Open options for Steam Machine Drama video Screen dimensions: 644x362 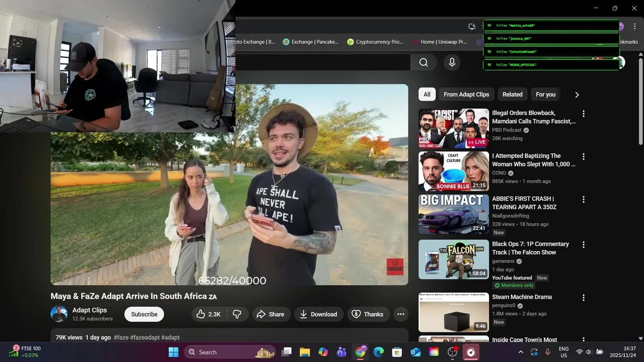point(584,298)
